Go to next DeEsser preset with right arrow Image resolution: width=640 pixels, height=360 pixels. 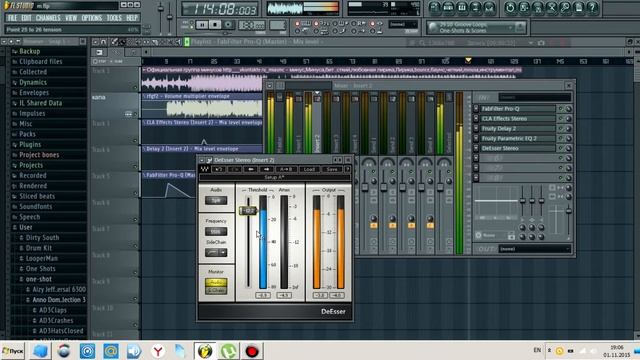(x=266, y=169)
